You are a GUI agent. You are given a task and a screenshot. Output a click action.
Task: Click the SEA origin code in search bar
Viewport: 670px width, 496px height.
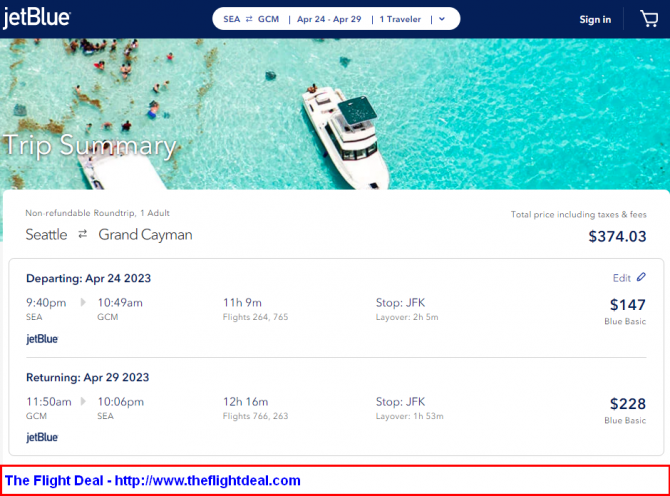232,19
